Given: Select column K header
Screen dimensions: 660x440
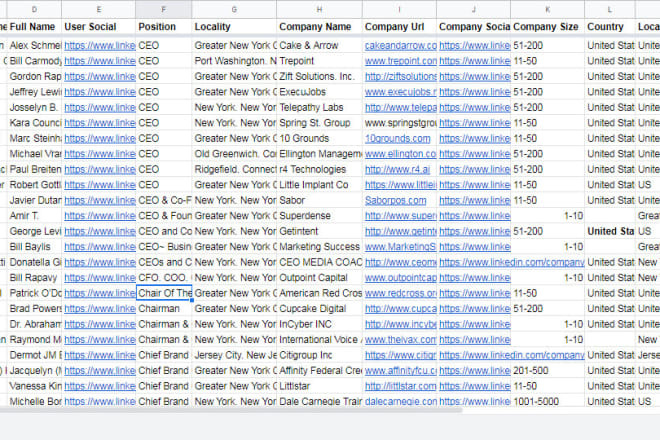Looking at the screenshot, I should 547,9.
